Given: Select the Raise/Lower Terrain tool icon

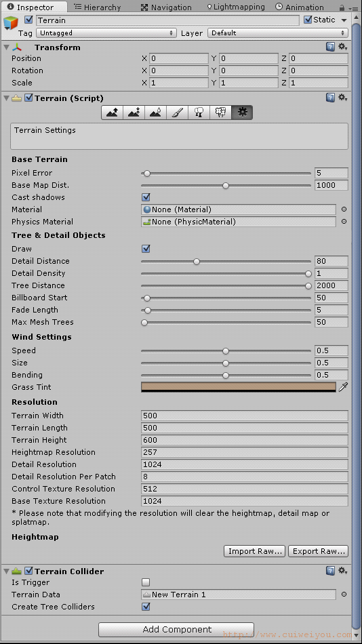Looking at the screenshot, I should click(112, 113).
